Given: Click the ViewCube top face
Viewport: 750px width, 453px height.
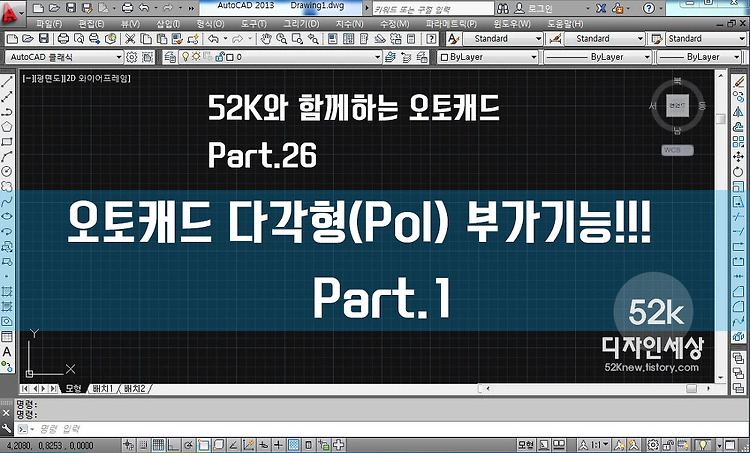Looking at the screenshot, I should (x=677, y=105).
